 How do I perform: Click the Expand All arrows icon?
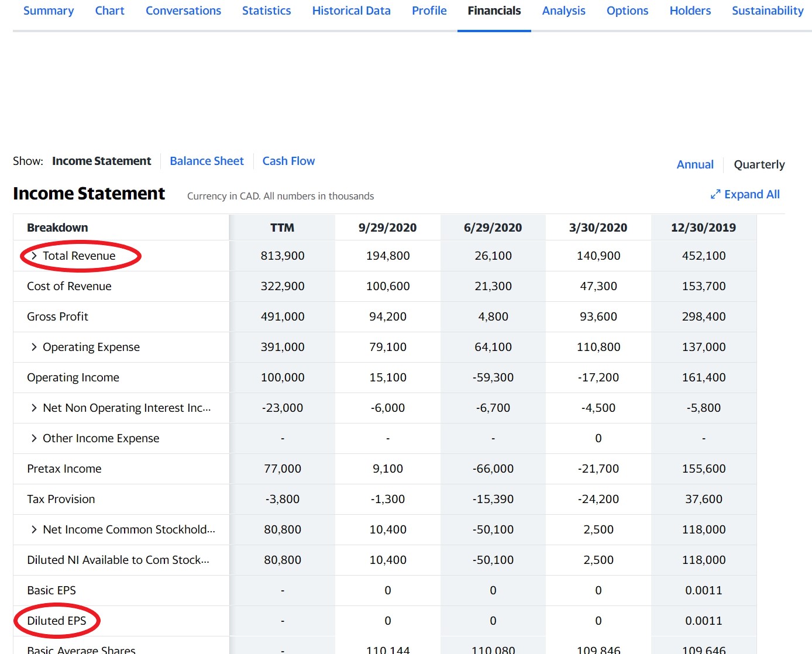coord(715,194)
